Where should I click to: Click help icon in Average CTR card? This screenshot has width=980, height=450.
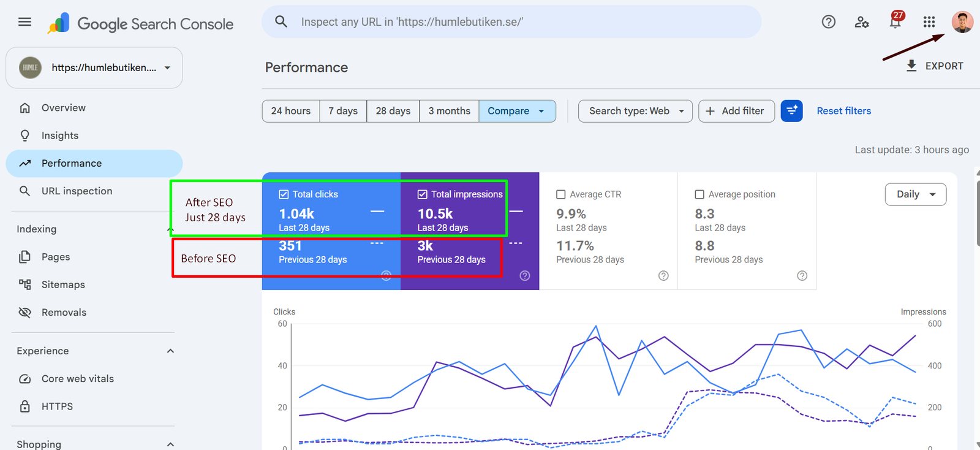[x=663, y=276]
